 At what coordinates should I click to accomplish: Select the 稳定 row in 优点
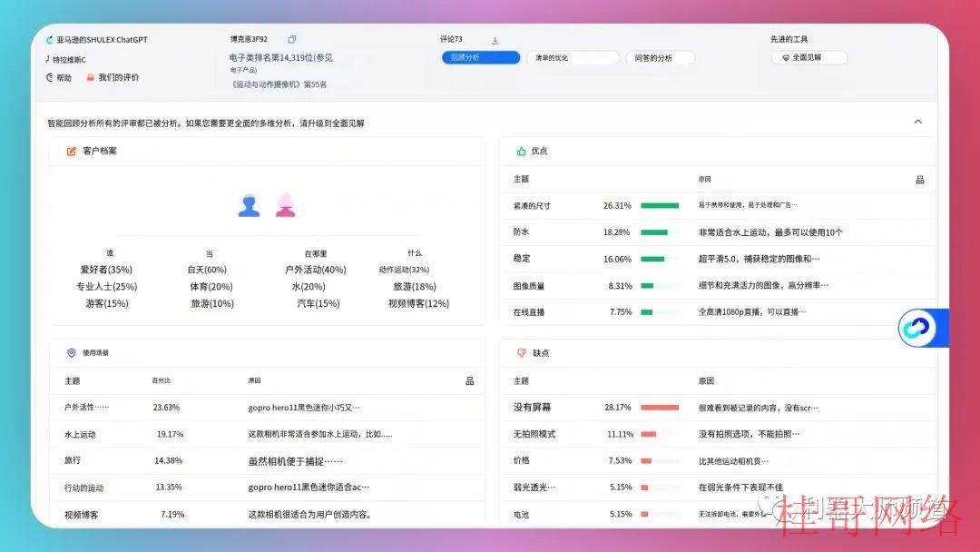click(716, 259)
